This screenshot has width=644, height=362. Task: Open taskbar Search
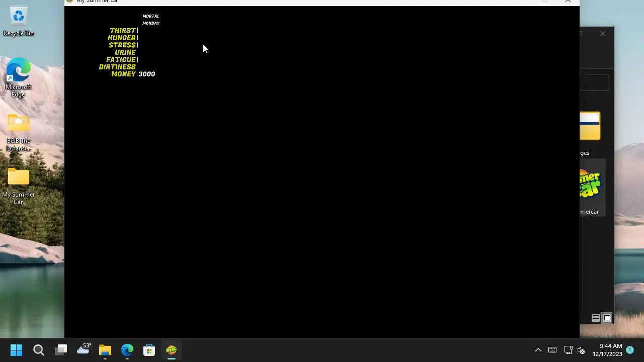pos(39,350)
